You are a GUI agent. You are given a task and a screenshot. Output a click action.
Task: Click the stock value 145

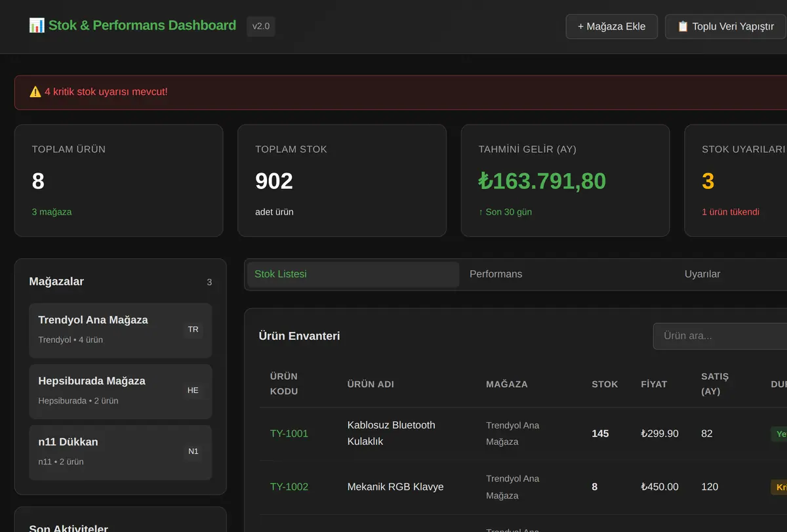600,434
